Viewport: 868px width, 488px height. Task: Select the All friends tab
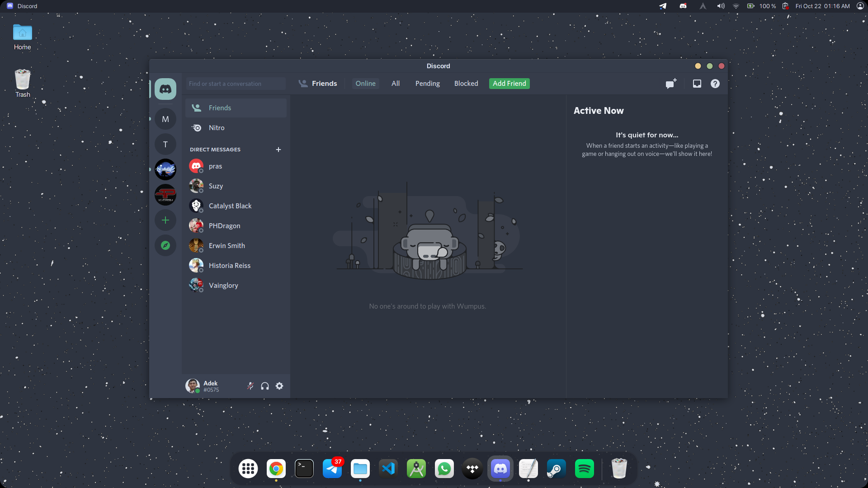point(396,84)
